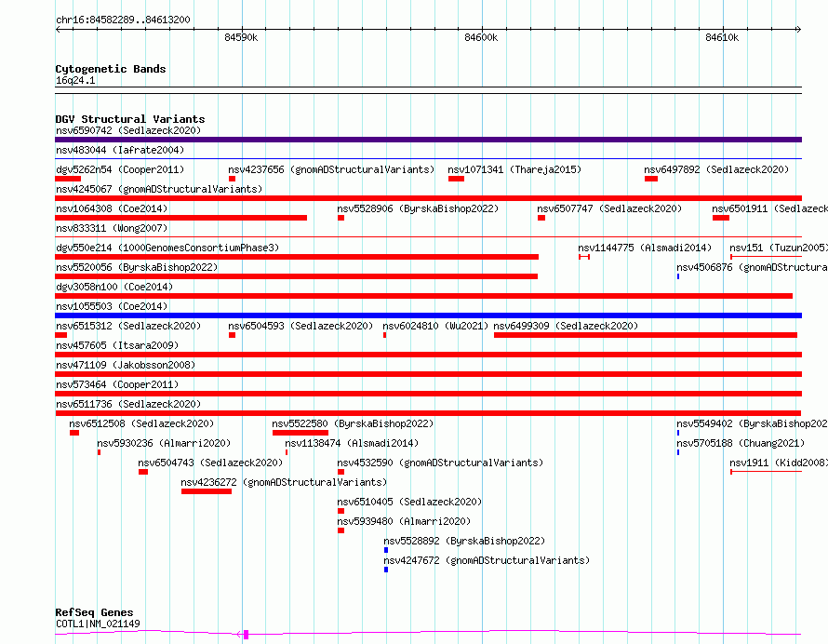The image size is (828, 644).
Task: Click the nsv4506876 variant label
Action: [x=752, y=267]
